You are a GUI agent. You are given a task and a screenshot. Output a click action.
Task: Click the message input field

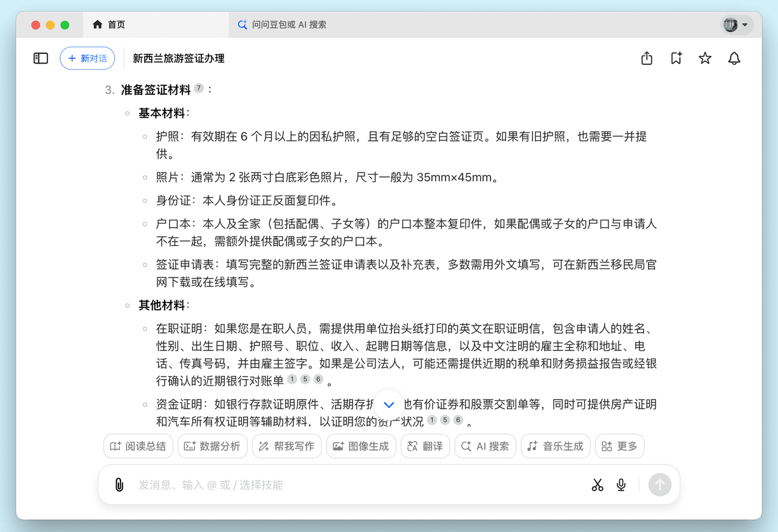click(353, 485)
